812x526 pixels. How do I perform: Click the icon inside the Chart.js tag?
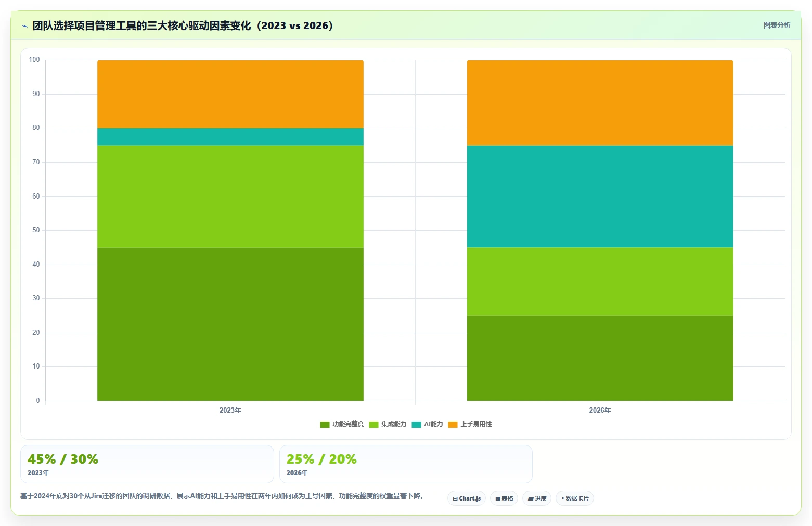(455, 499)
